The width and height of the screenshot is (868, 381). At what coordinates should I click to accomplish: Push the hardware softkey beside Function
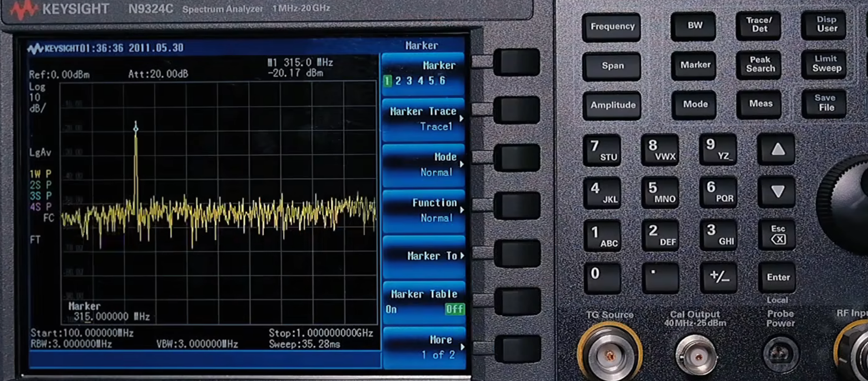pos(516,205)
